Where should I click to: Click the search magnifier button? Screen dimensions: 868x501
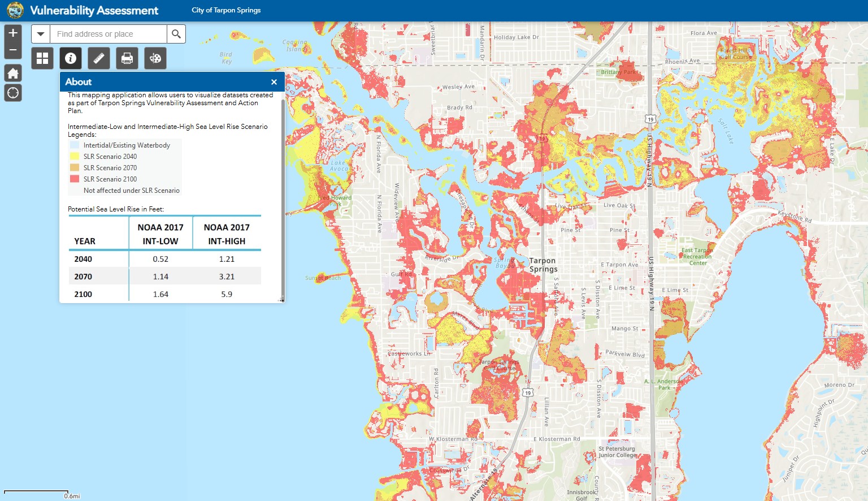click(x=176, y=34)
